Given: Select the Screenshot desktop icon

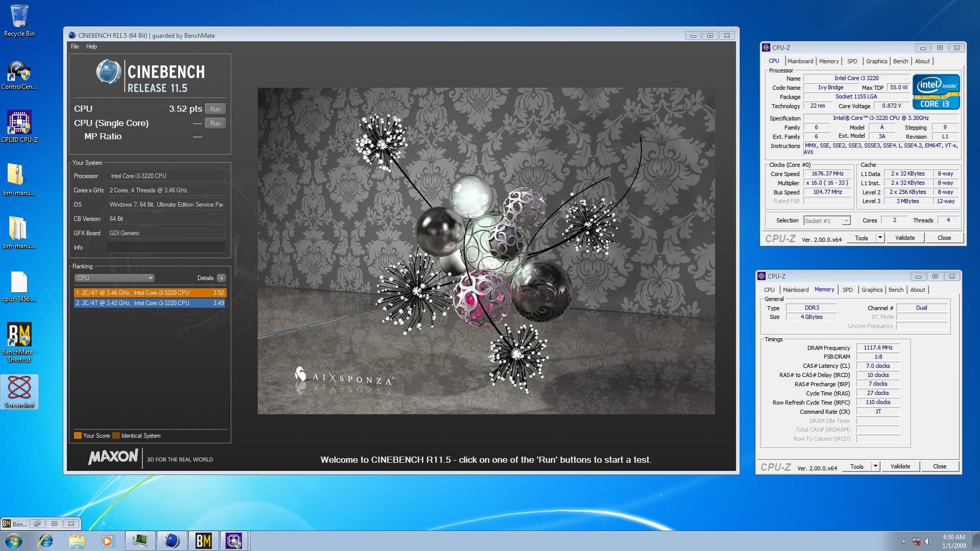Looking at the screenshot, I should point(19,391).
